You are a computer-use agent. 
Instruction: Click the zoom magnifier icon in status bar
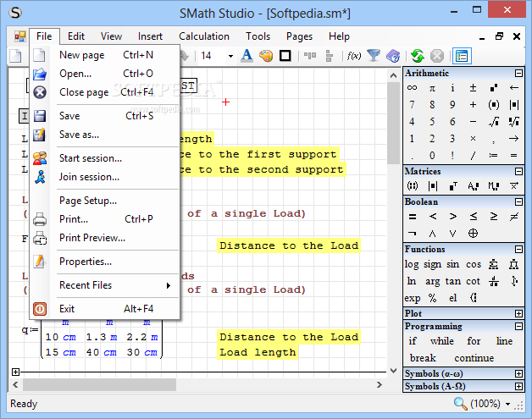point(460,404)
